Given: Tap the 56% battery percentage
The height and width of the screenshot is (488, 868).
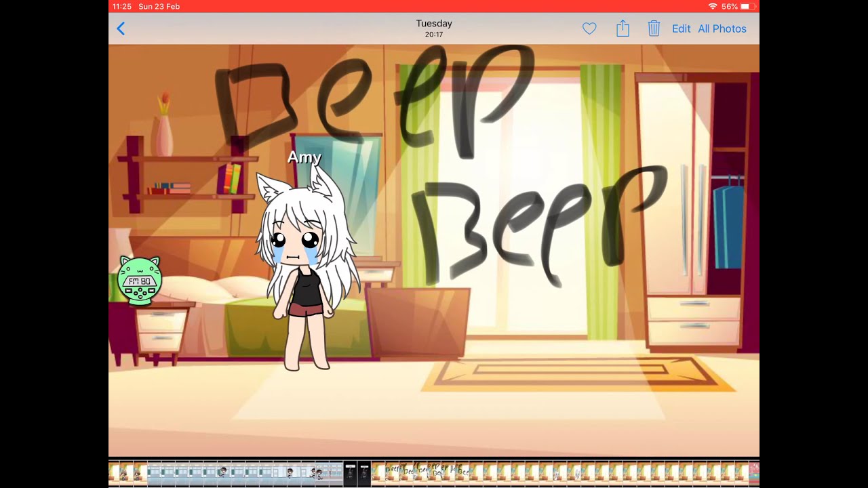Looking at the screenshot, I should [730, 6].
